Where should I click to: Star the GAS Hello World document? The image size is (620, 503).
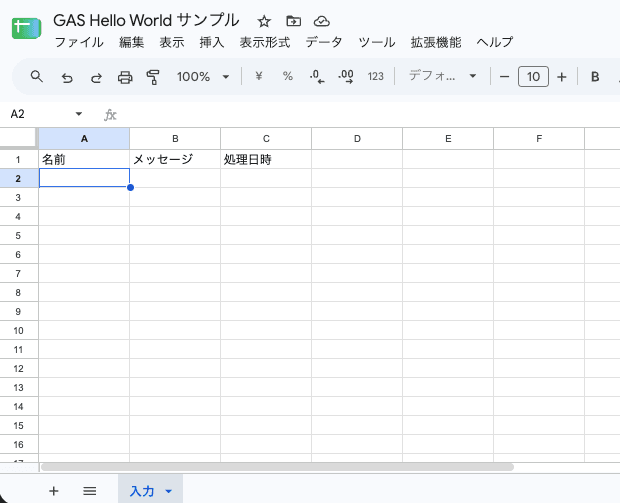click(264, 21)
